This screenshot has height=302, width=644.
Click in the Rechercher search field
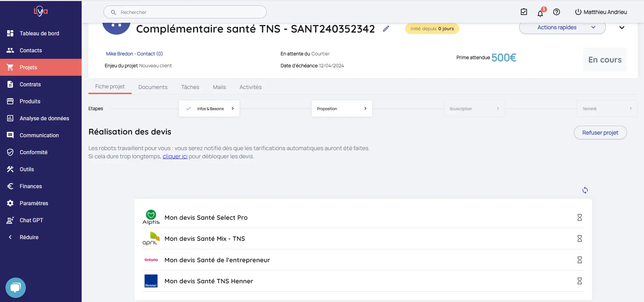point(185,12)
